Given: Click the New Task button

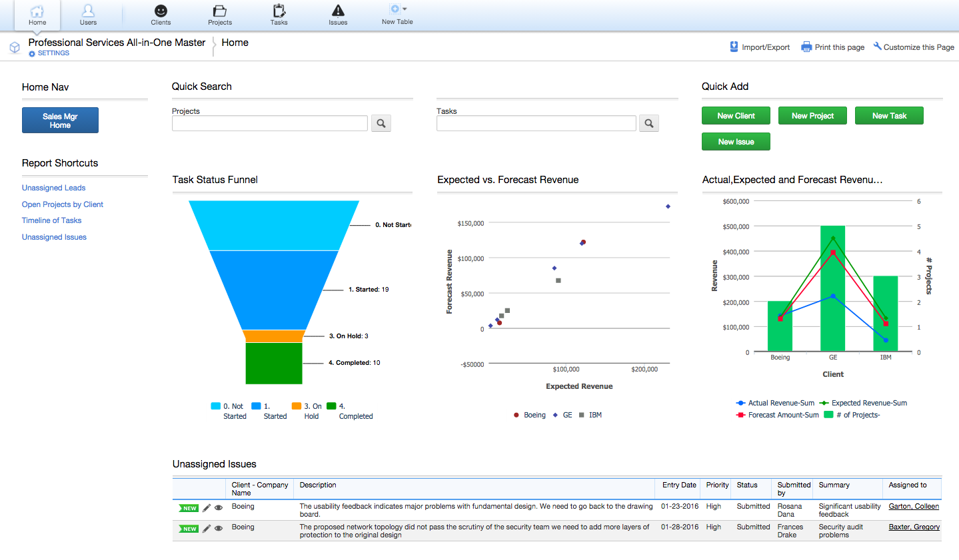Looking at the screenshot, I should tap(889, 116).
